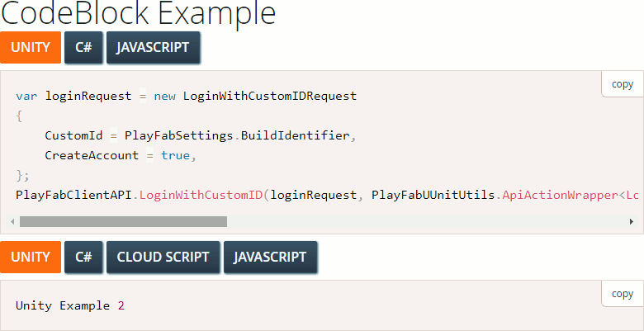Switch to C# in the second tab group

pyautogui.click(x=83, y=257)
